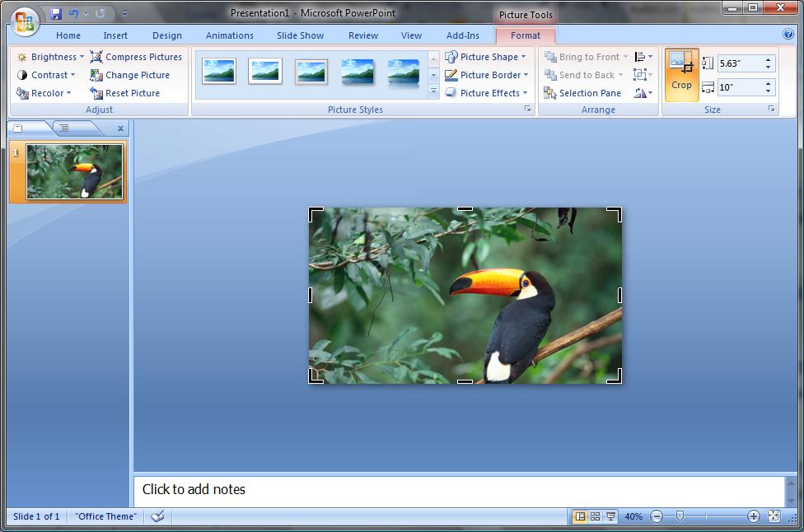The height and width of the screenshot is (532, 804).
Task: Open the Home ribbon tab
Action: coord(68,35)
